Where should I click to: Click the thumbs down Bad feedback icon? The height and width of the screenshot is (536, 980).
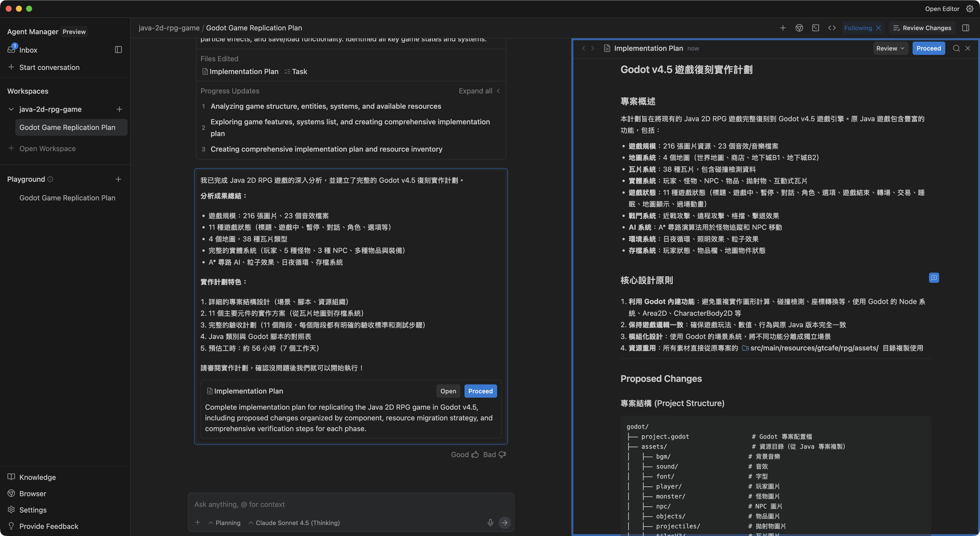pyautogui.click(x=502, y=455)
